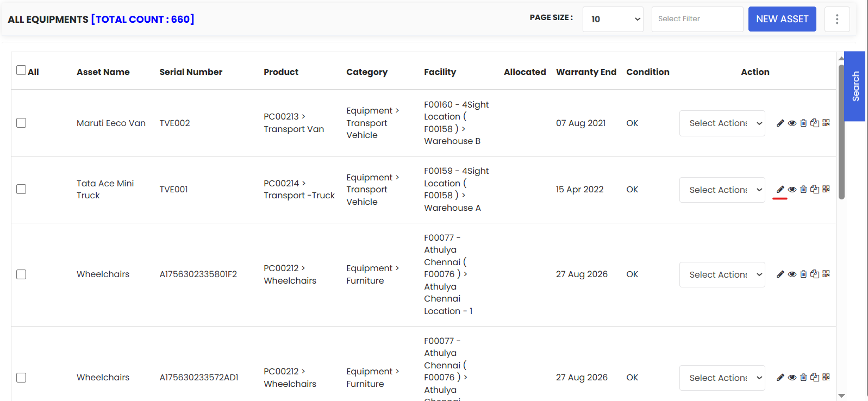868x401 pixels.
Task: Click warranty date 07 Aug 2021
Action: [x=580, y=123]
